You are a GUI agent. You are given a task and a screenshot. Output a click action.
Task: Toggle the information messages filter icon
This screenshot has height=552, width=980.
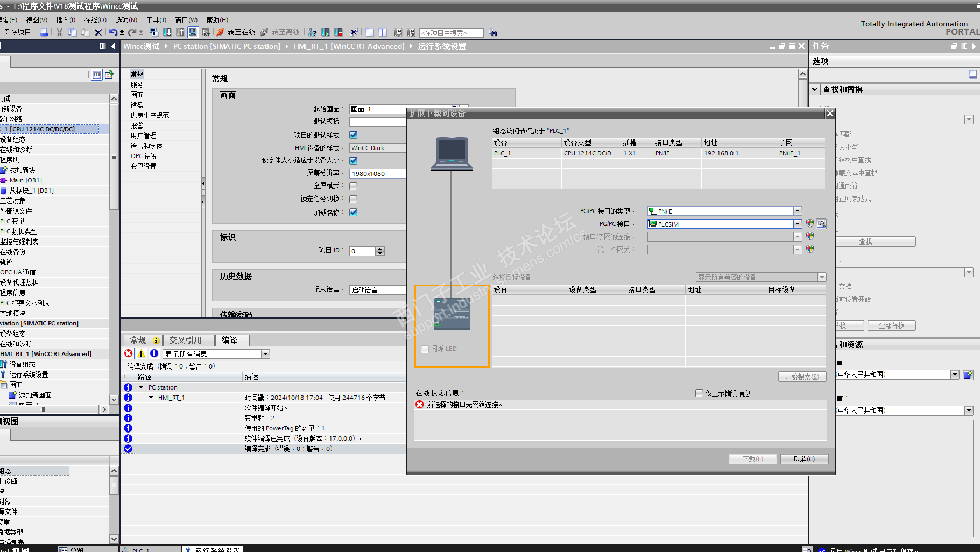(x=154, y=353)
